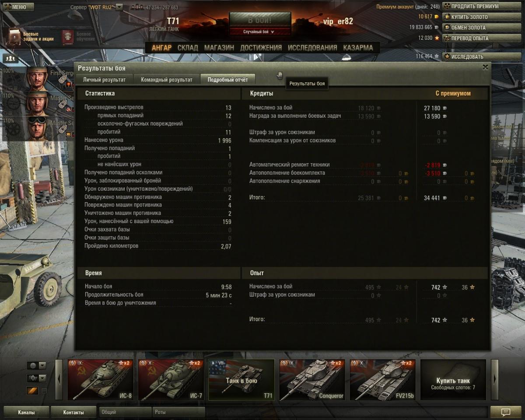Open the Роты chat channel tab
Viewport: 525px width, 420px height.
click(178, 412)
